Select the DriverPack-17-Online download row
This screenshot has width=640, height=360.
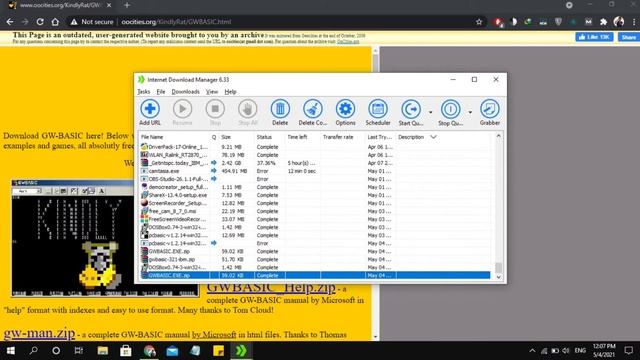tap(315, 147)
